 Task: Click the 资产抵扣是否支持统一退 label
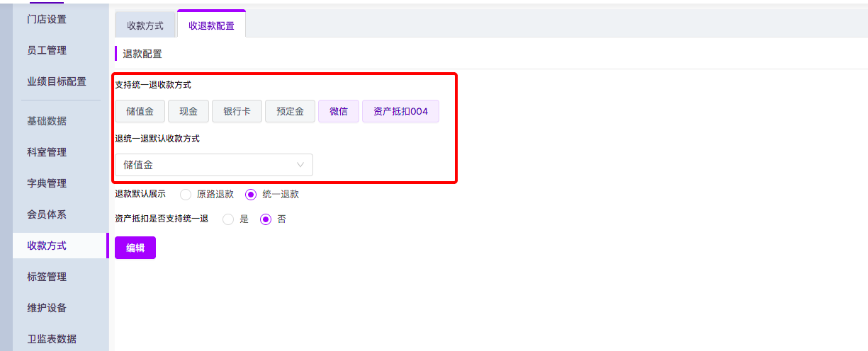(162, 219)
